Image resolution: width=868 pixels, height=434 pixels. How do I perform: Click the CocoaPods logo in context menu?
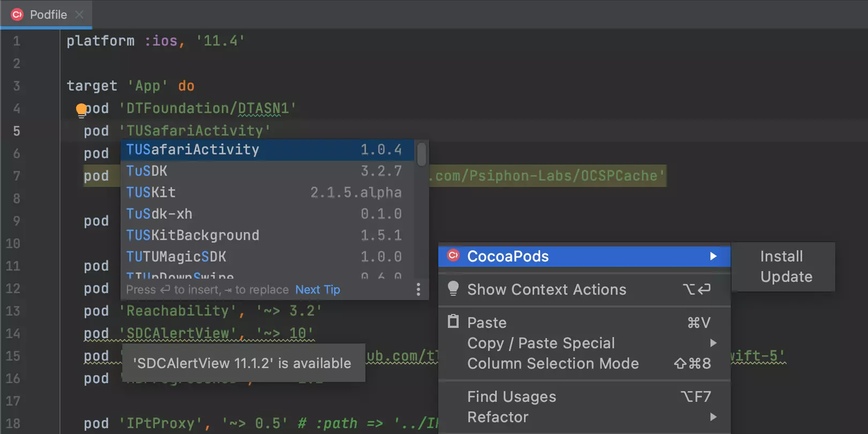click(453, 256)
